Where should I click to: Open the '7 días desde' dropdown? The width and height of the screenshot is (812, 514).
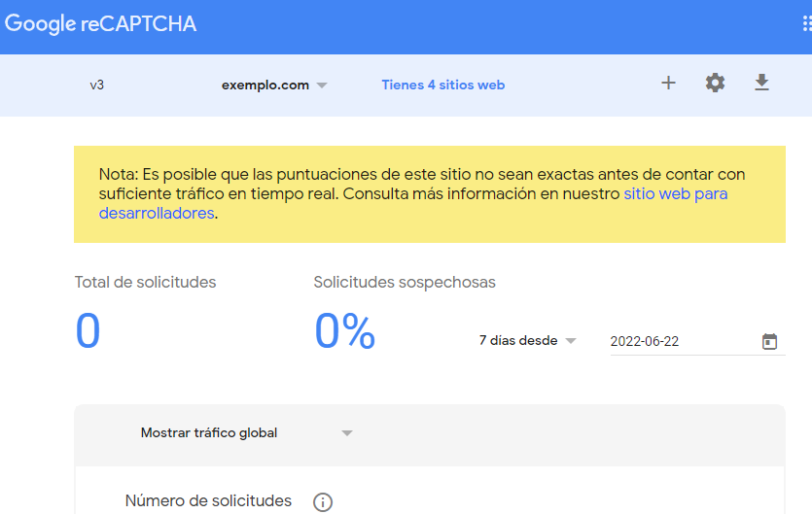click(527, 341)
